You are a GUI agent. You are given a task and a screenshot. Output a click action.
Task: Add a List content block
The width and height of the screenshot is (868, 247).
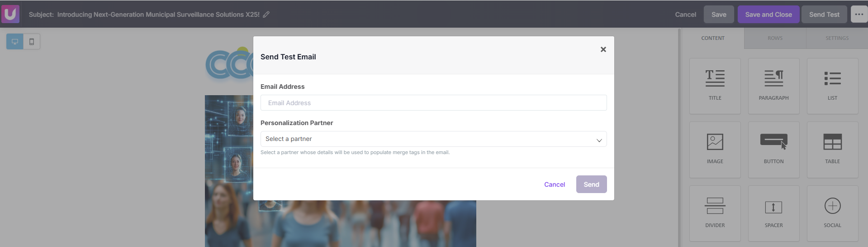click(x=832, y=86)
